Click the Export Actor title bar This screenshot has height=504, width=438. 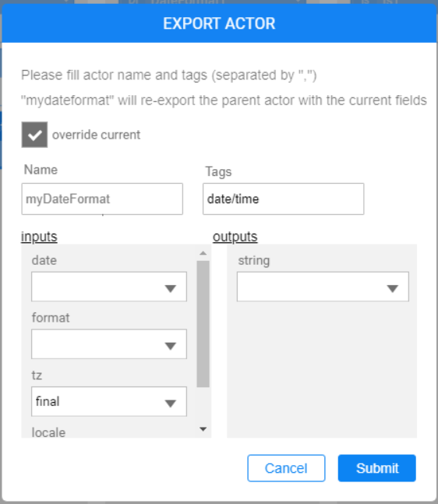coord(219,23)
